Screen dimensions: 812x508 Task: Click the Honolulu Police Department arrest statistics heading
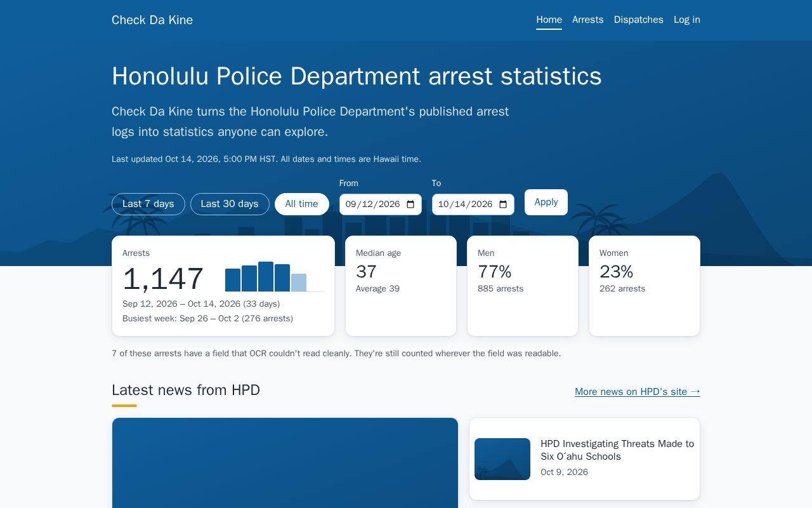357,76
